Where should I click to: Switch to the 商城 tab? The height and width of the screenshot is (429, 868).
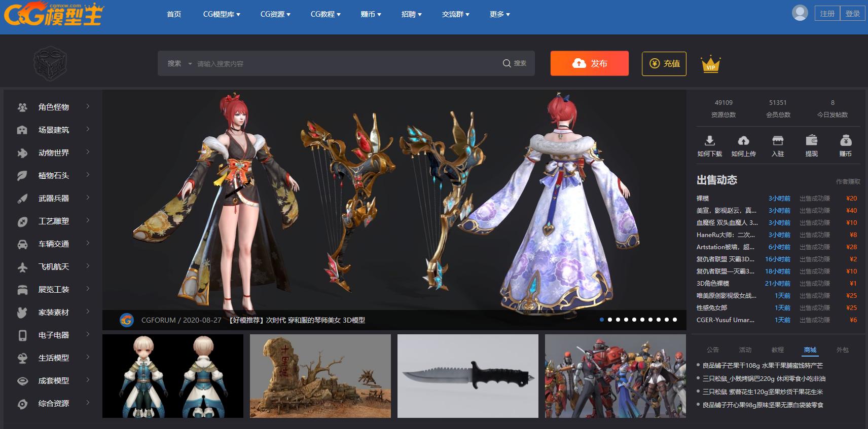[810, 350]
